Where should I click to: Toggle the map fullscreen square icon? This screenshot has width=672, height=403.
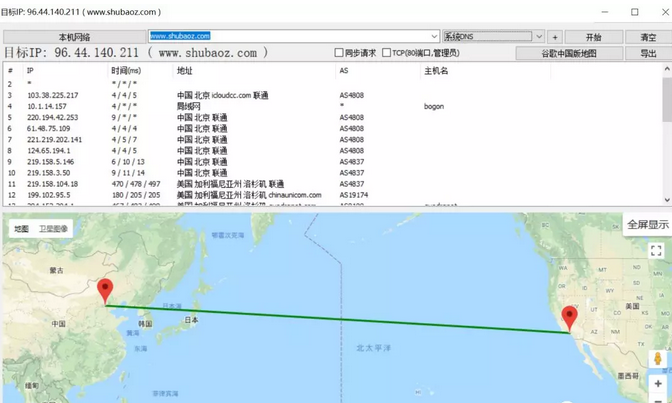(x=656, y=251)
